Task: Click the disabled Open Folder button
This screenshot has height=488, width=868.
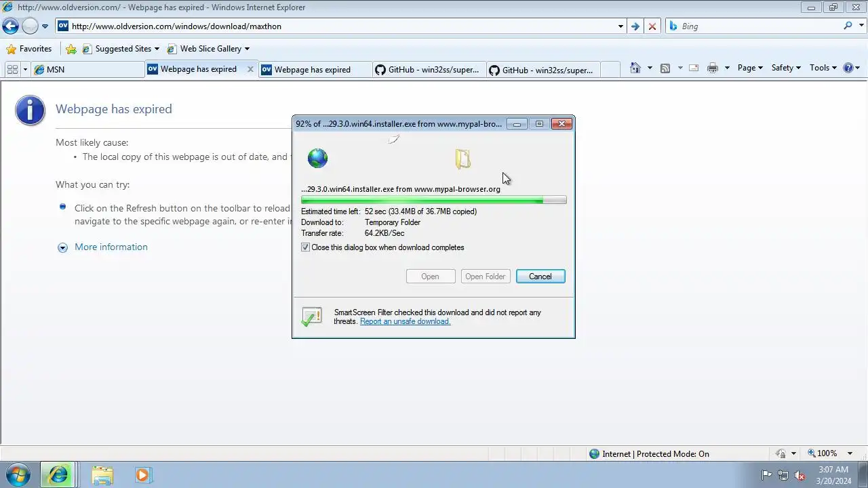Action: click(486, 277)
